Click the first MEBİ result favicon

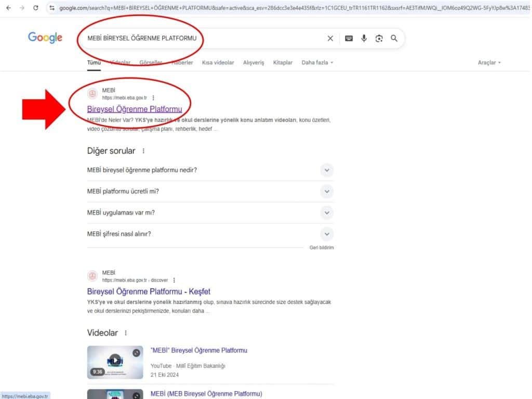point(92,94)
